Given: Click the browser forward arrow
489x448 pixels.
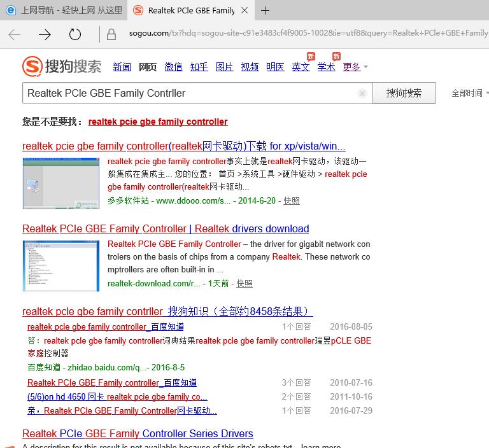Looking at the screenshot, I should [x=45, y=34].
